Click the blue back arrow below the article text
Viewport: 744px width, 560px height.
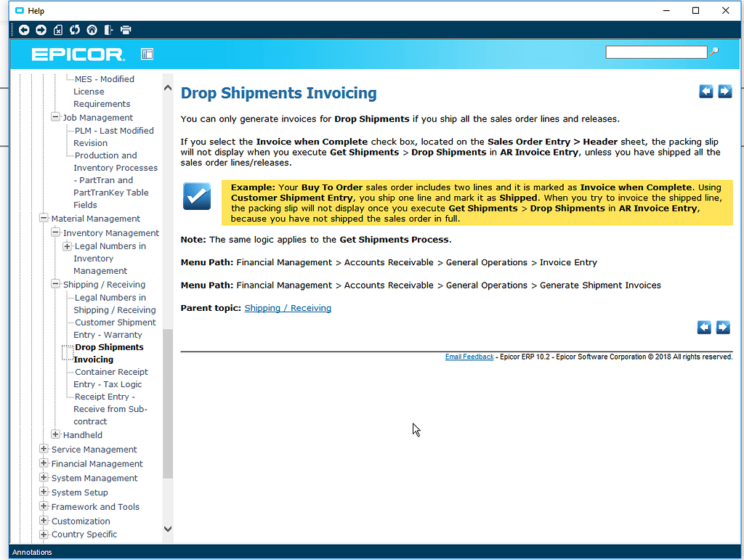pos(703,328)
